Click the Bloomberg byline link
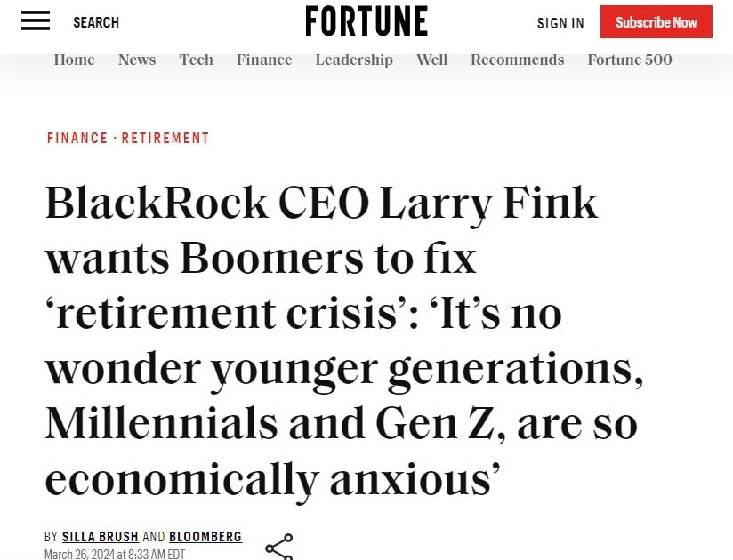This screenshot has width=733, height=560. (x=205, y=537)
